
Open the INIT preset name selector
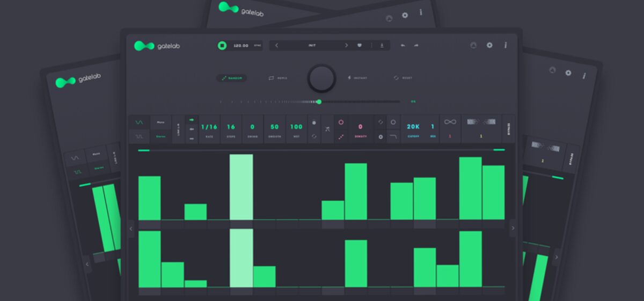[311, 46]
